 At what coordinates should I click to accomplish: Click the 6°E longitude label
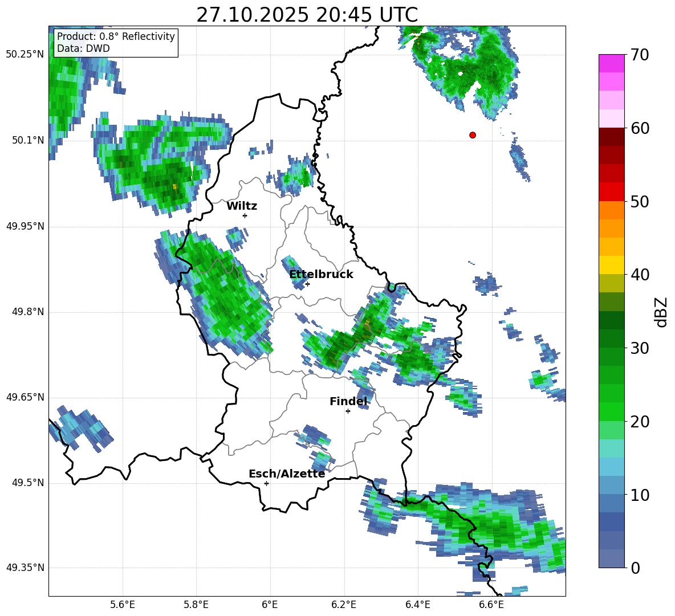[x=270, y=605]
